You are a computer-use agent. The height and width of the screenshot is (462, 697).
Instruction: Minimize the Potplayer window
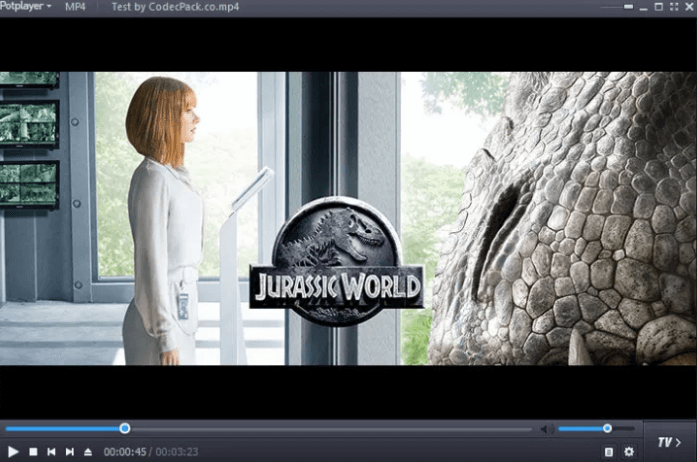643,8
